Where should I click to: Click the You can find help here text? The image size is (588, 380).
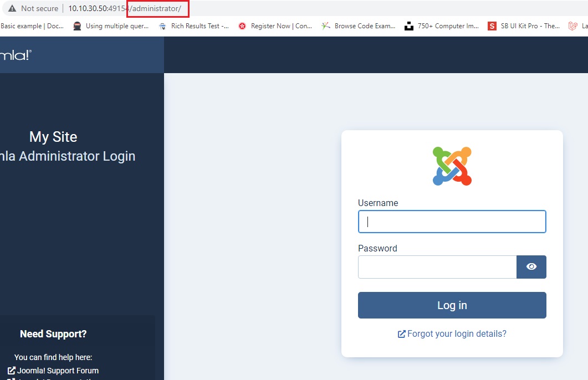[53, 357]
